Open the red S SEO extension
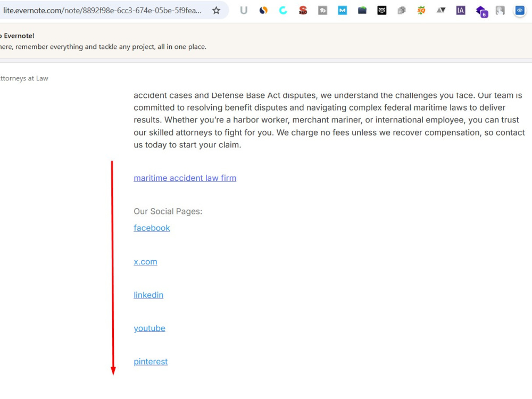This screenshot has width=532, height=399. (x=303, y=11)
